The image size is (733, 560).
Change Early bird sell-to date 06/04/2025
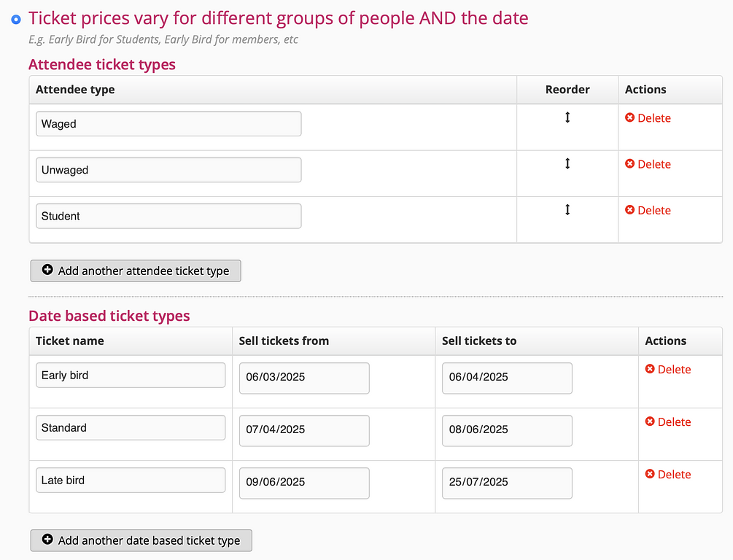pos(507,378)
